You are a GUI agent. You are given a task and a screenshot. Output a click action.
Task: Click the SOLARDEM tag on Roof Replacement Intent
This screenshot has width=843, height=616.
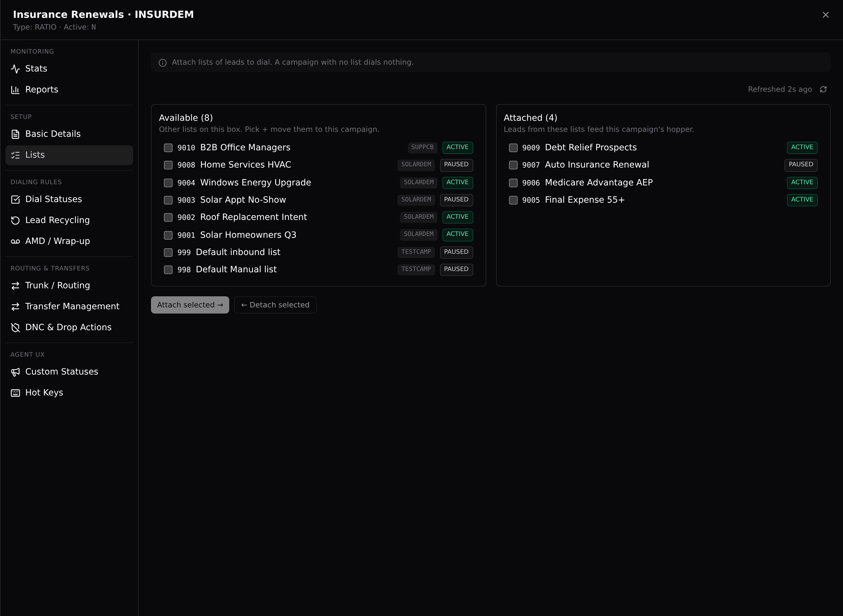(x=418, y=217)
